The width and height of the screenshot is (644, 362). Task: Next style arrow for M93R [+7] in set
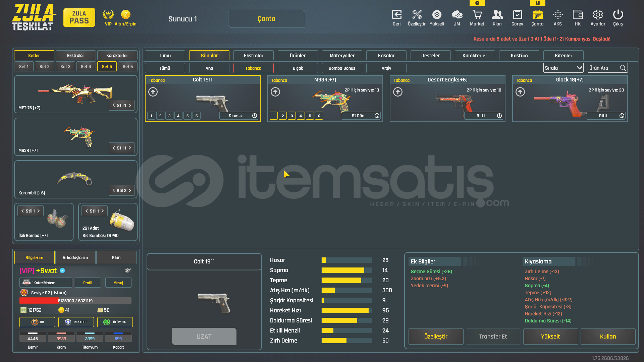click(x=130, y=148)
